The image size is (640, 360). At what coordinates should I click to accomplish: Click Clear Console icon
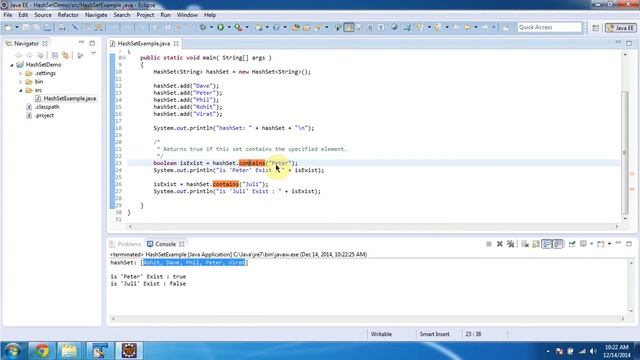[x=525, y=244]
